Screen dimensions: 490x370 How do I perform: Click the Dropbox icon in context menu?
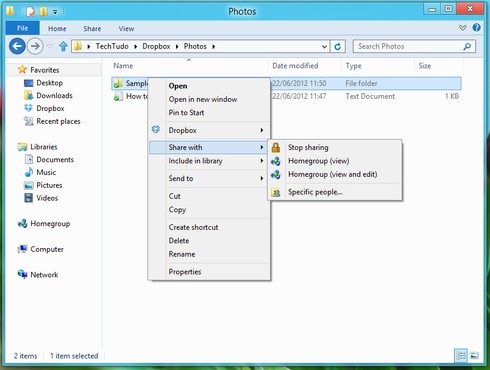(x=156, y=130)
